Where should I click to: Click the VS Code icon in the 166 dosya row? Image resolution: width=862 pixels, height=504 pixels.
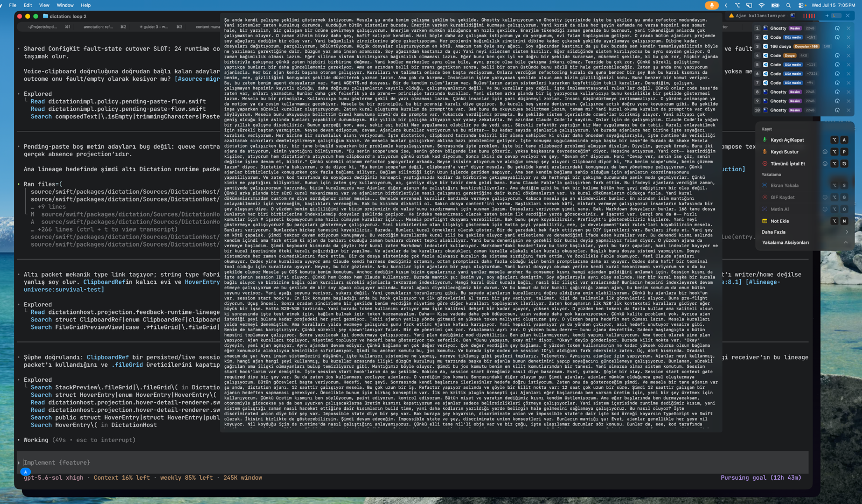(765, 46)
